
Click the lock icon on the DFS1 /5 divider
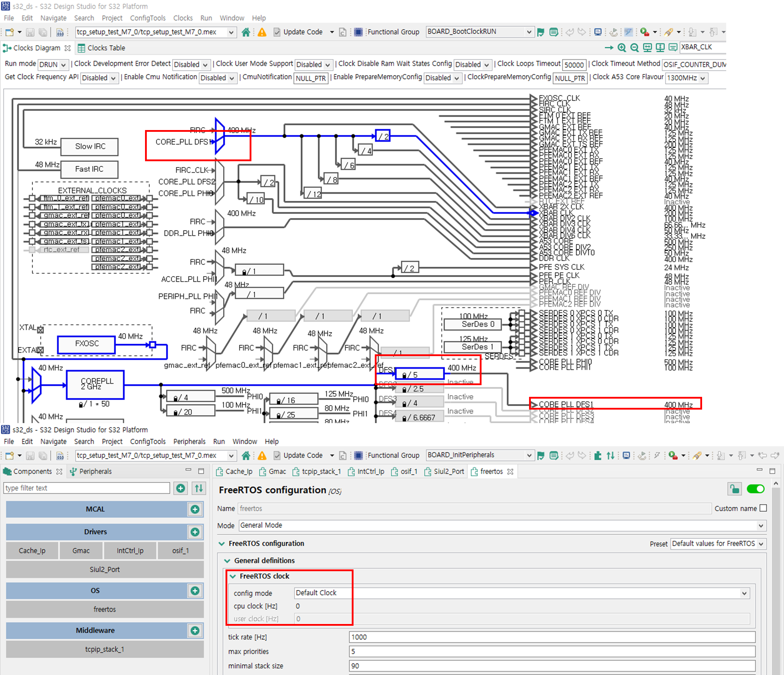(404, 375)
